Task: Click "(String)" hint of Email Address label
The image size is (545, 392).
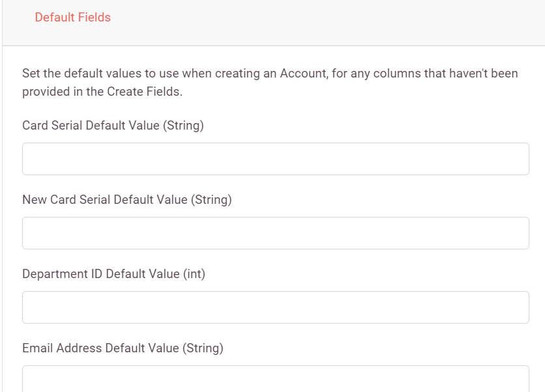Action: [x=203, y=348]
